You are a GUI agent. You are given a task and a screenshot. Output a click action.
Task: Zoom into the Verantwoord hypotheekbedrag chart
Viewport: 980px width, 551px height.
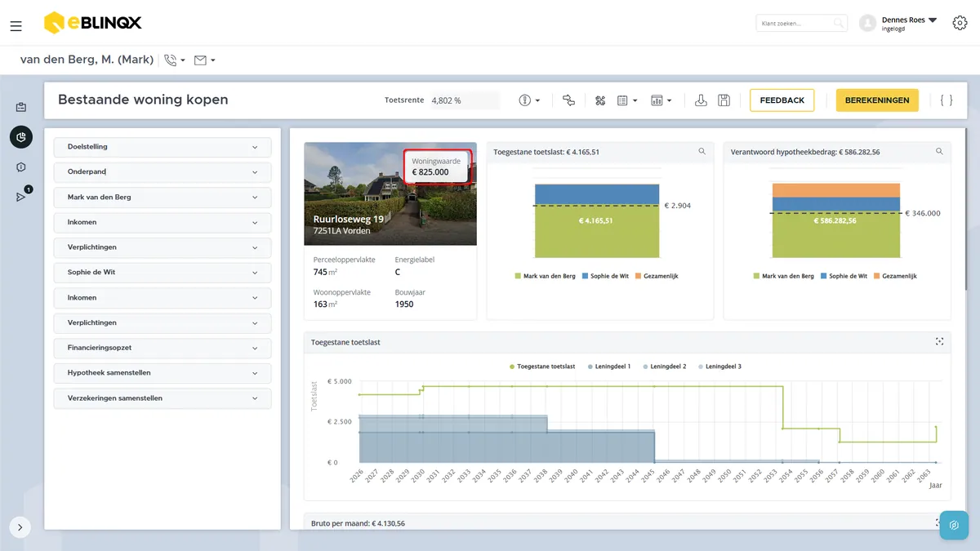pyautogui.click(x=939, y=151)
